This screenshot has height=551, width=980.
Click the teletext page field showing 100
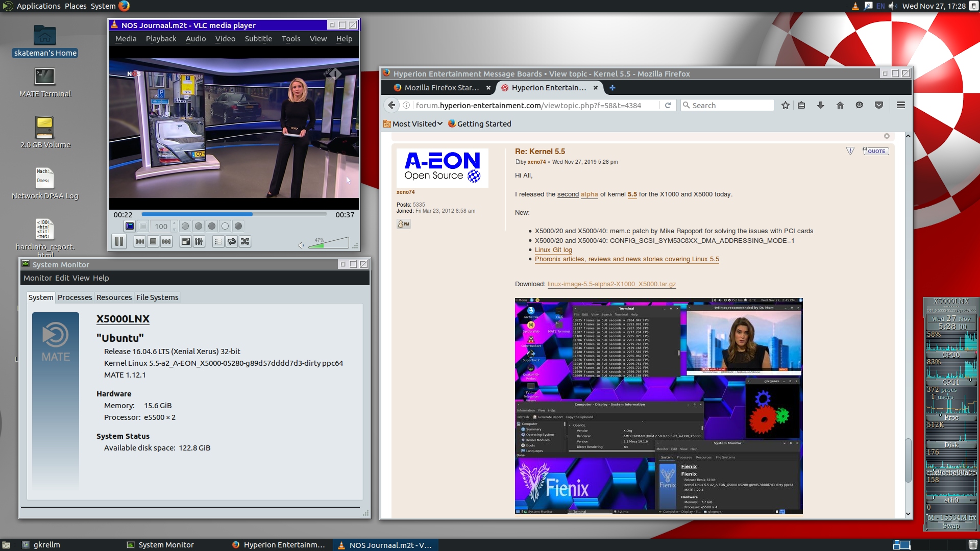coord(161,226)
